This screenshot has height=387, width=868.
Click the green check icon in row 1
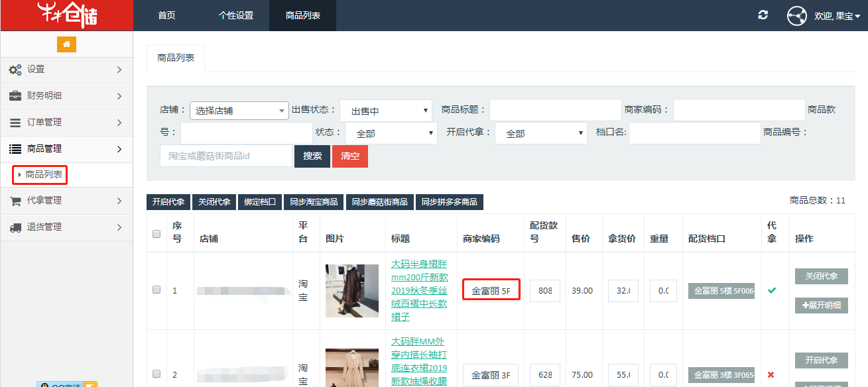coord(771,290)
